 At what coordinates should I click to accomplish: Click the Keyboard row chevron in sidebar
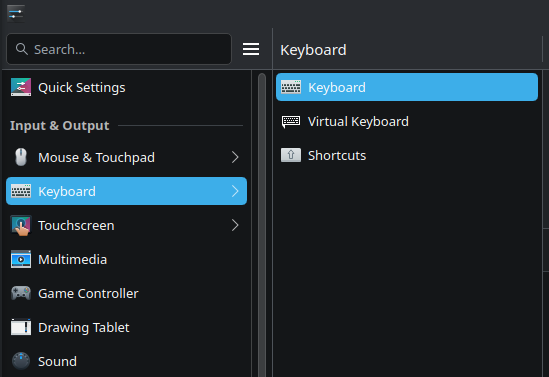235,191
